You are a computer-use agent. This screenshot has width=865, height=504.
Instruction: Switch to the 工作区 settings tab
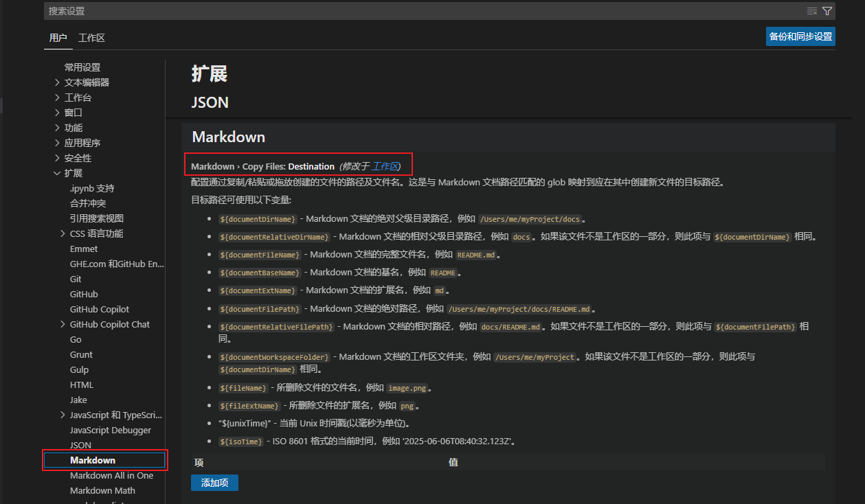pos(91,38)
